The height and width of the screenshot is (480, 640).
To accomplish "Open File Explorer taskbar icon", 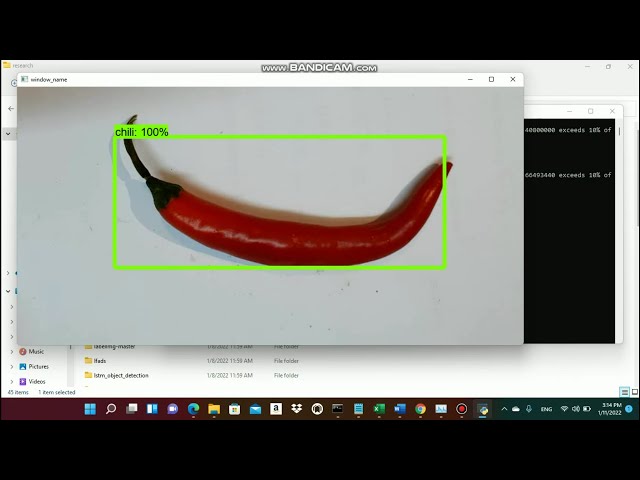I will (x=214, y=409).
